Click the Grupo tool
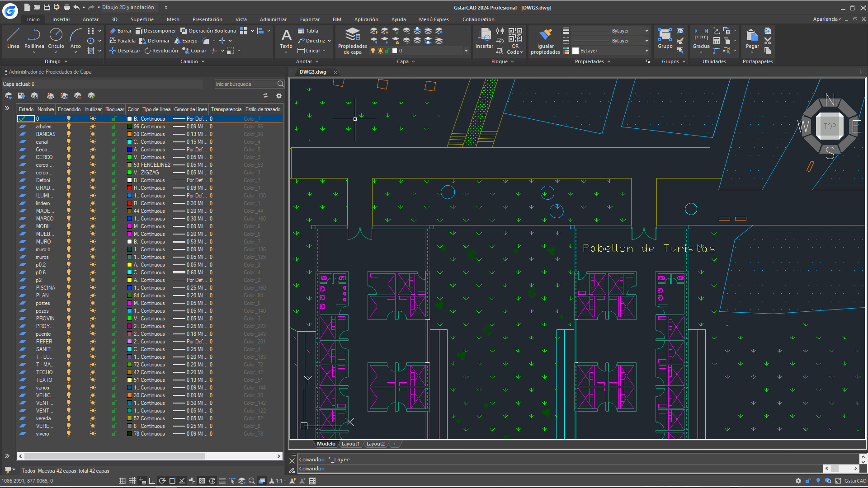The width and height of the screenshot is (868, 488). (x=665, y=38)
